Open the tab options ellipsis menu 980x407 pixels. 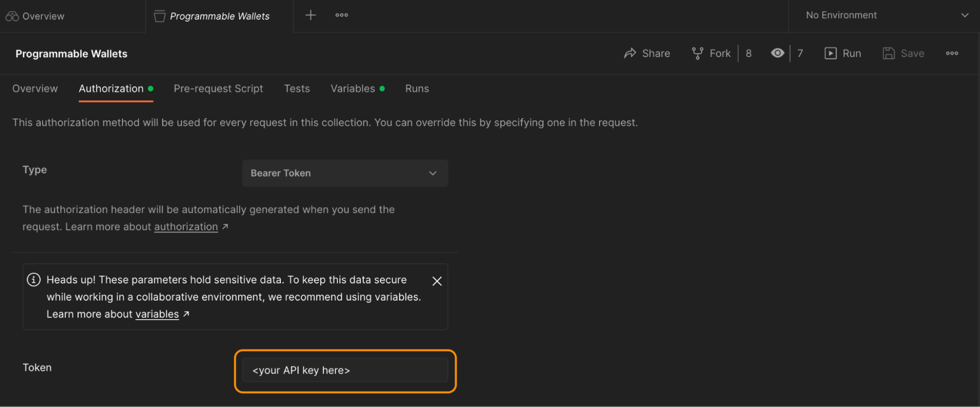(342, 15)
